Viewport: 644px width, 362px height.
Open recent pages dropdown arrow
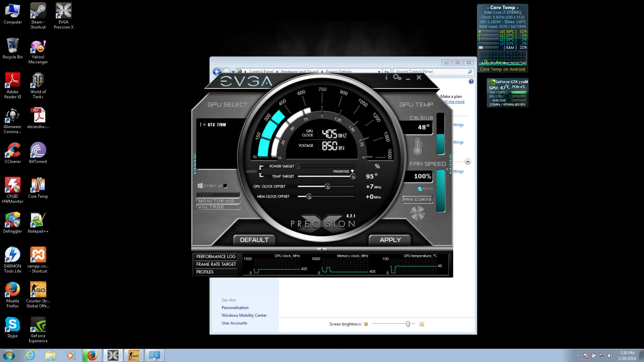coord(233,72)
